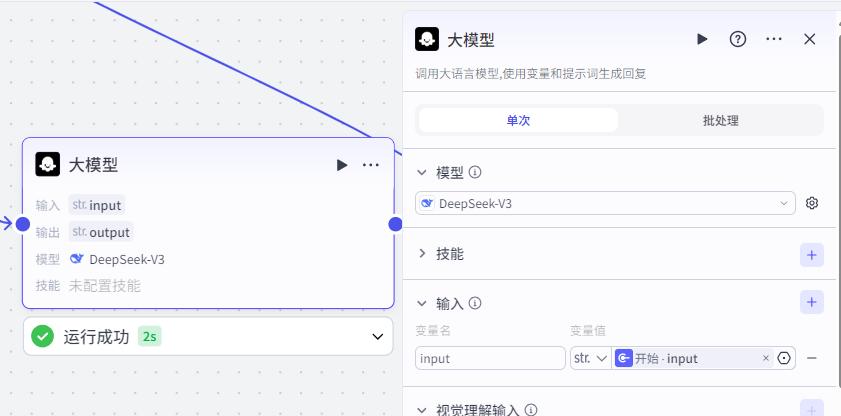Edit the input variable name field
The image size is (841, 416).
490,358
